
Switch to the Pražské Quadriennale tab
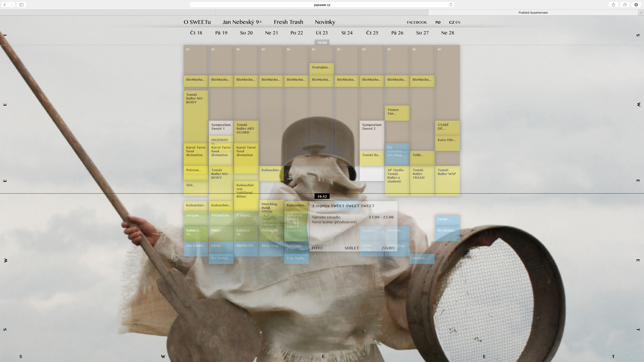point(533,13)
